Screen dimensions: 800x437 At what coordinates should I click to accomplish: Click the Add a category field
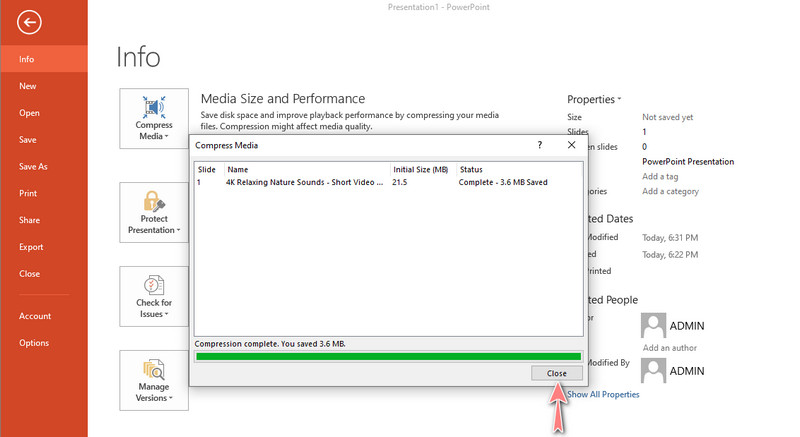(x=670, y=191)
